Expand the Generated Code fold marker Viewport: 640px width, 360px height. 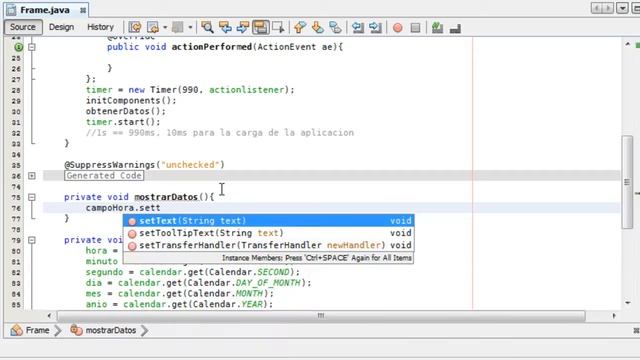[x=32, y=176]
